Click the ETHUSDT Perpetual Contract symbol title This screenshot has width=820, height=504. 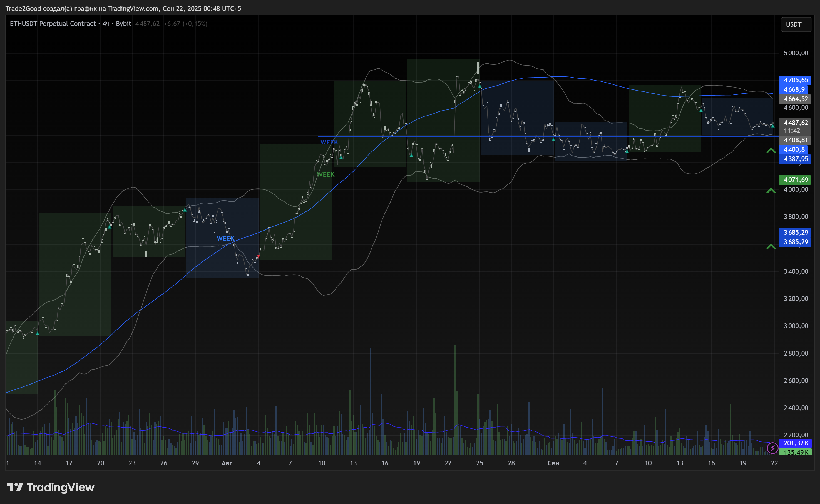click(53, 24)
